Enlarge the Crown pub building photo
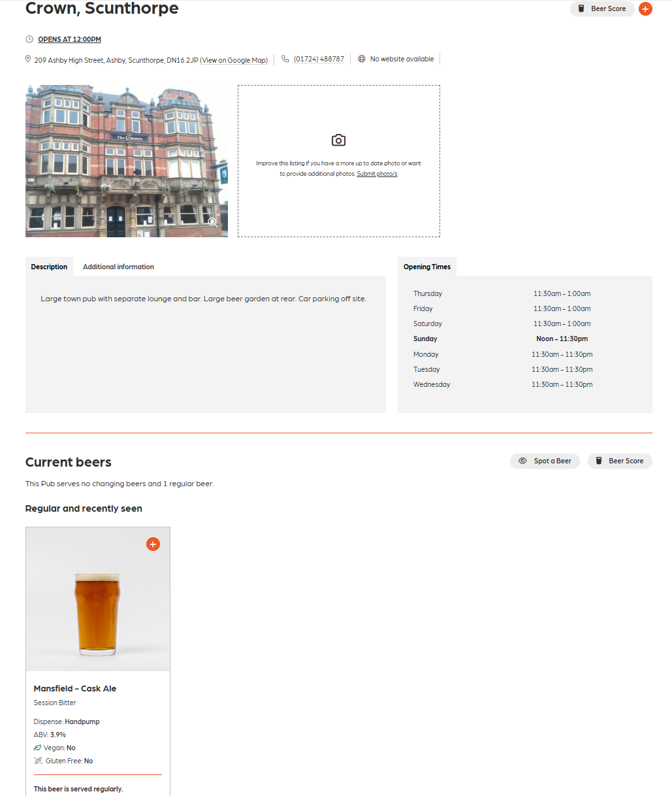 coord(126,161)
